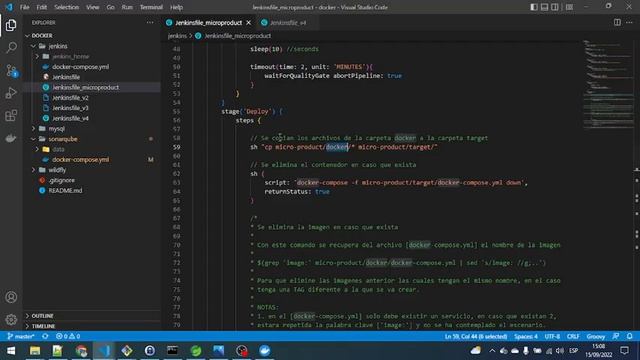
Task: Open the Run and Debug view
Action: 11,93
